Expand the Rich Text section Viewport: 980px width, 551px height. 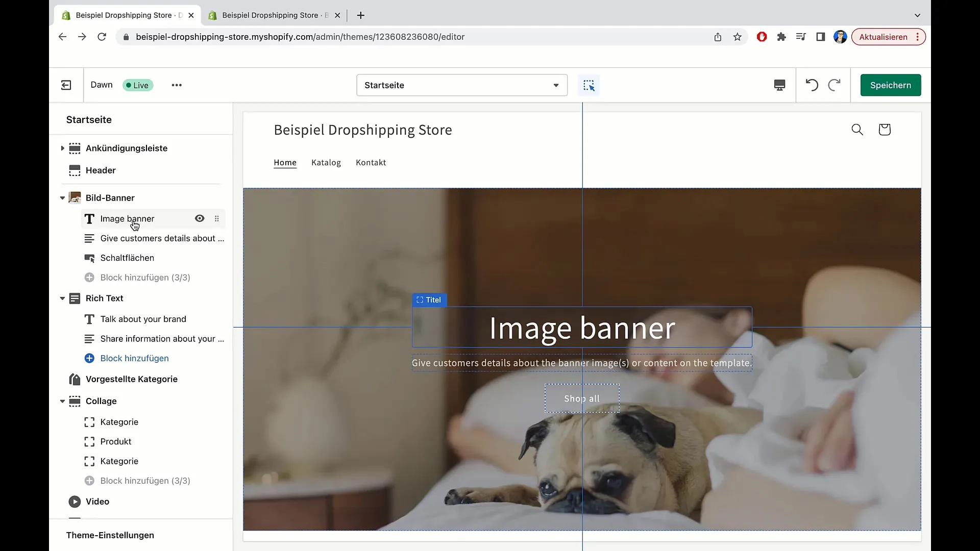(x=62, y=298)
